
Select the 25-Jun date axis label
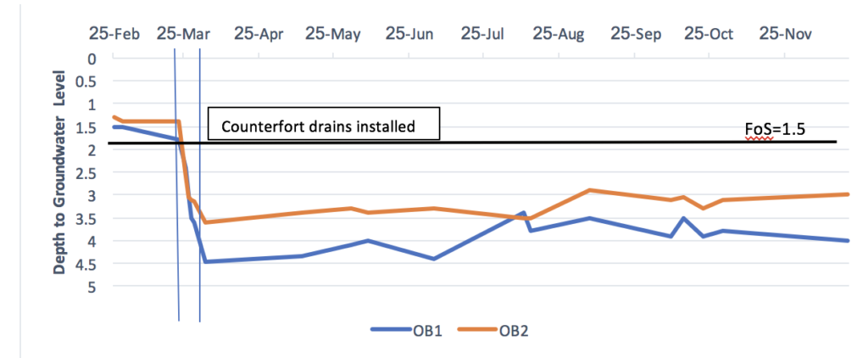click(410, 35)
